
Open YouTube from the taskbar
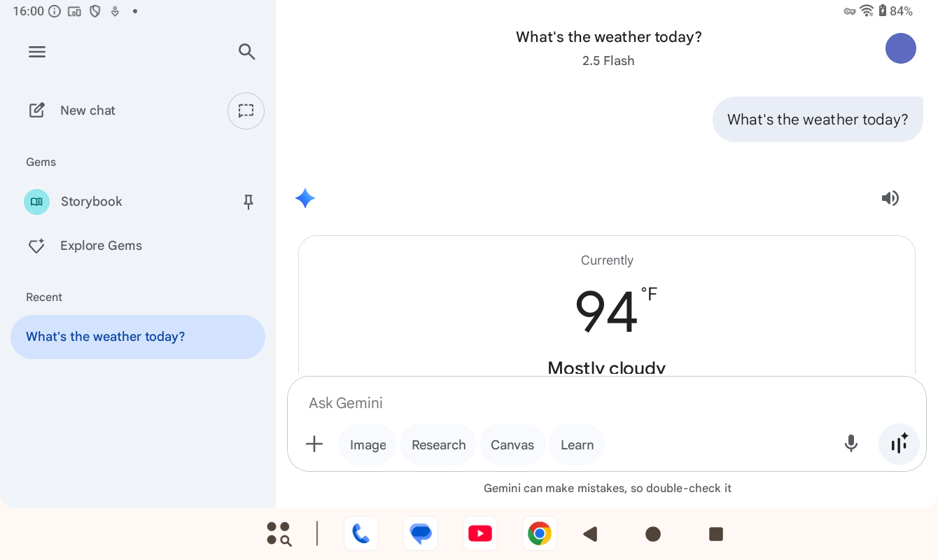coord(480,534)
